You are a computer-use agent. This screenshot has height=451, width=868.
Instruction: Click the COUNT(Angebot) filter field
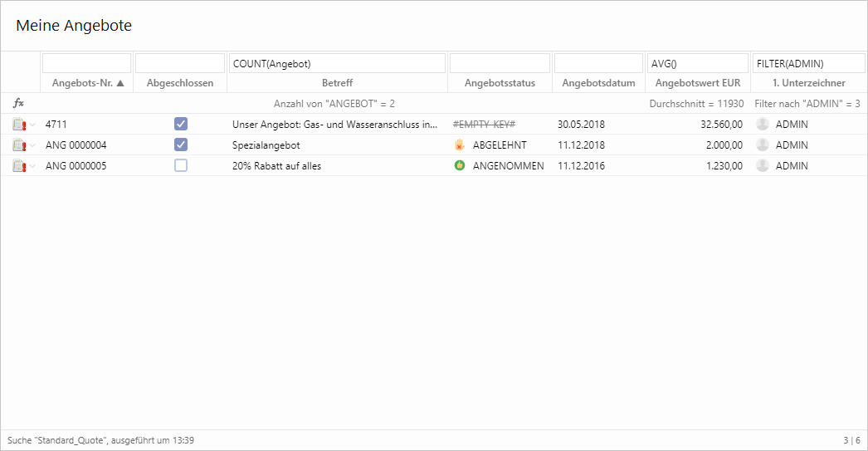(x=337, y=63)
